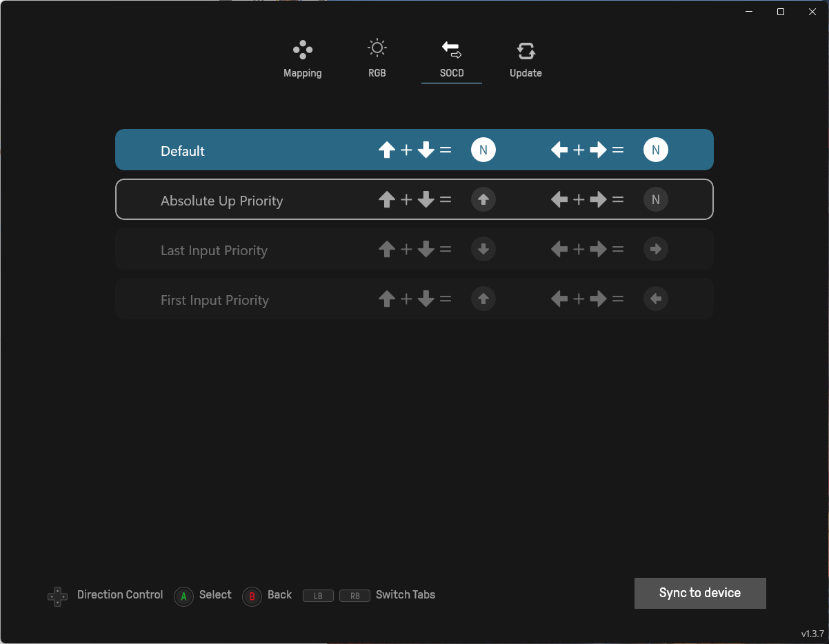This screenshot has height=644, width=829.
Task: Click the Absolute Up Priority row left arrow icon
Action: [x=559, y=199]
